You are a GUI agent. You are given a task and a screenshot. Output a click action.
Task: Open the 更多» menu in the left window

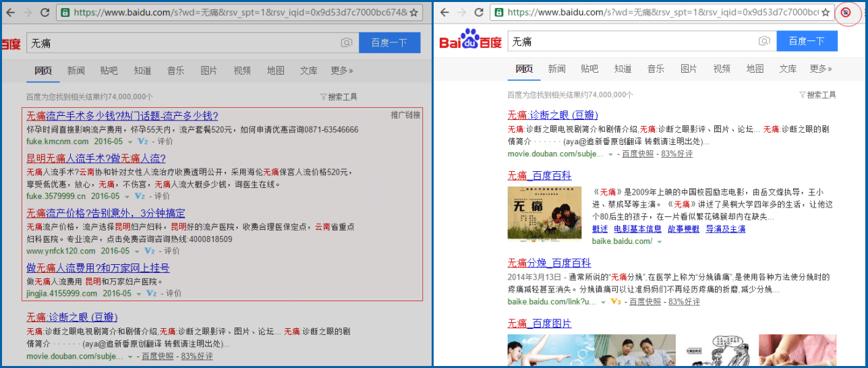click(x=342, y=71)
